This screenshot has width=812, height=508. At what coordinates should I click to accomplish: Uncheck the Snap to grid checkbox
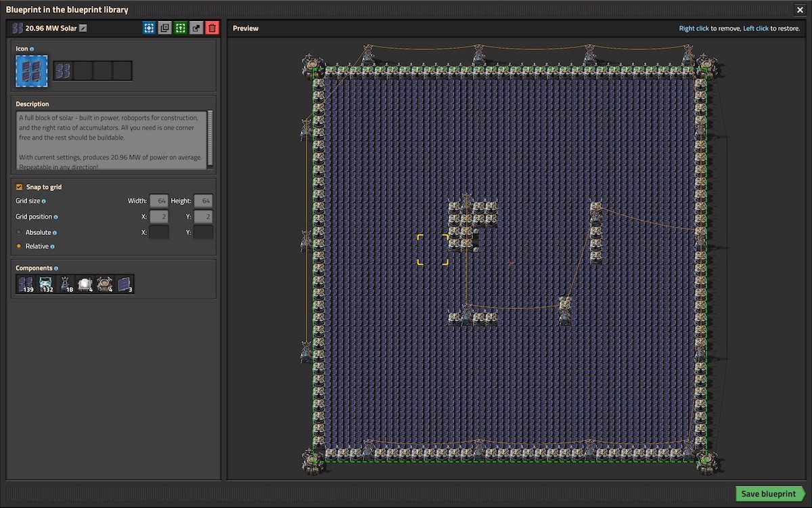coord(19,187)
